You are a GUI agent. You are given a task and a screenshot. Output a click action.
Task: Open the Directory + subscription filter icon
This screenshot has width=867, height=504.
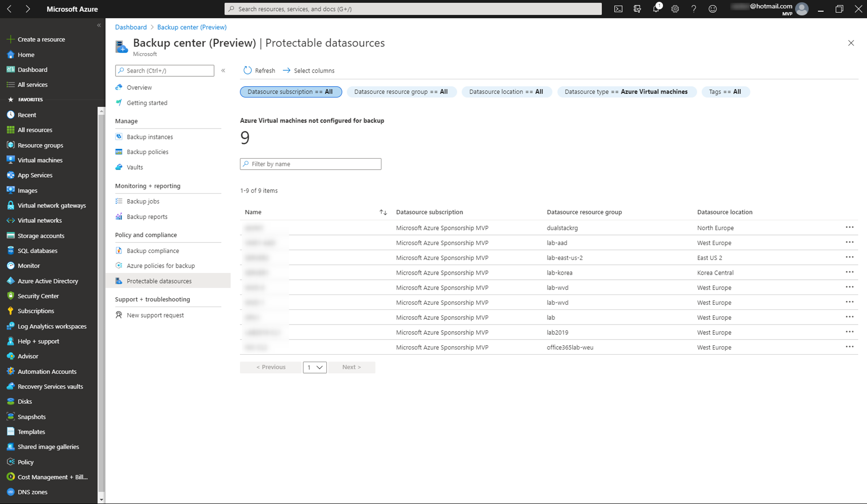pyautogui.click(x=637, y=9)
